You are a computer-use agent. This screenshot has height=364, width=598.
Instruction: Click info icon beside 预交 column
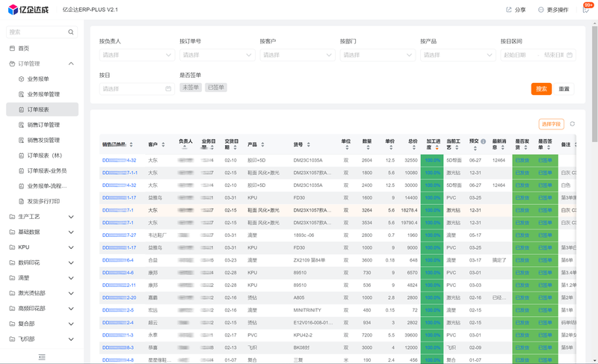pyautogui.click(x=484, y=142)
